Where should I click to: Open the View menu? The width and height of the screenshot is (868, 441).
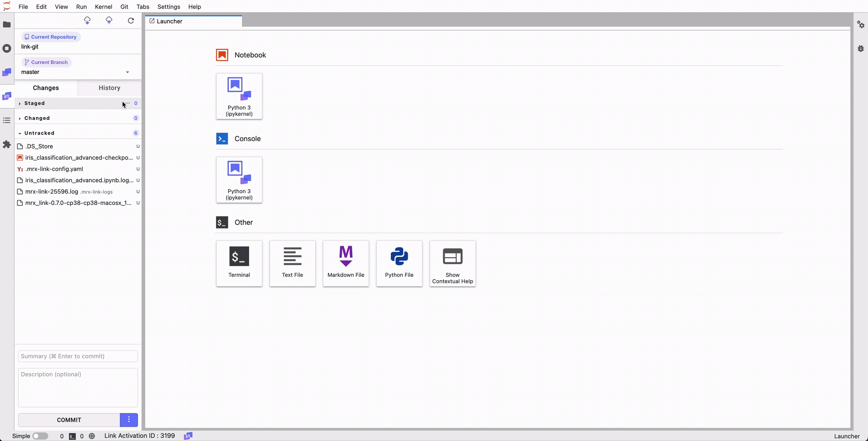click(61, 7)
